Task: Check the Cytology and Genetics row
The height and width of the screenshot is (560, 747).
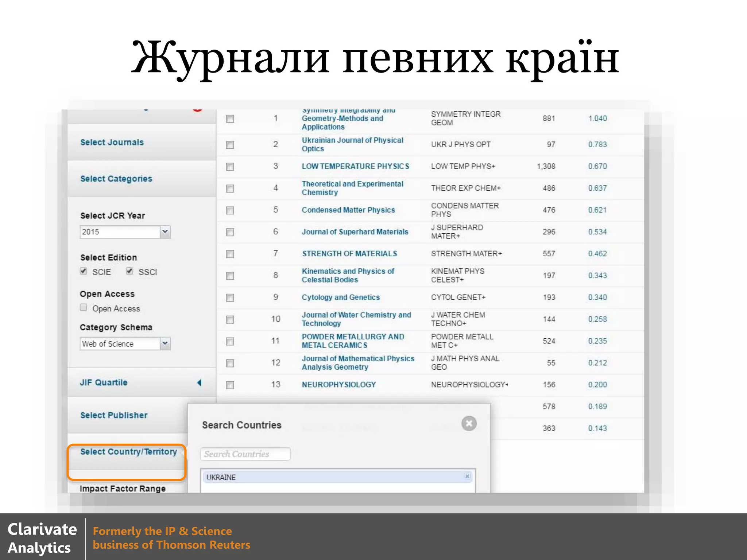Action: (x=230, y=298)
